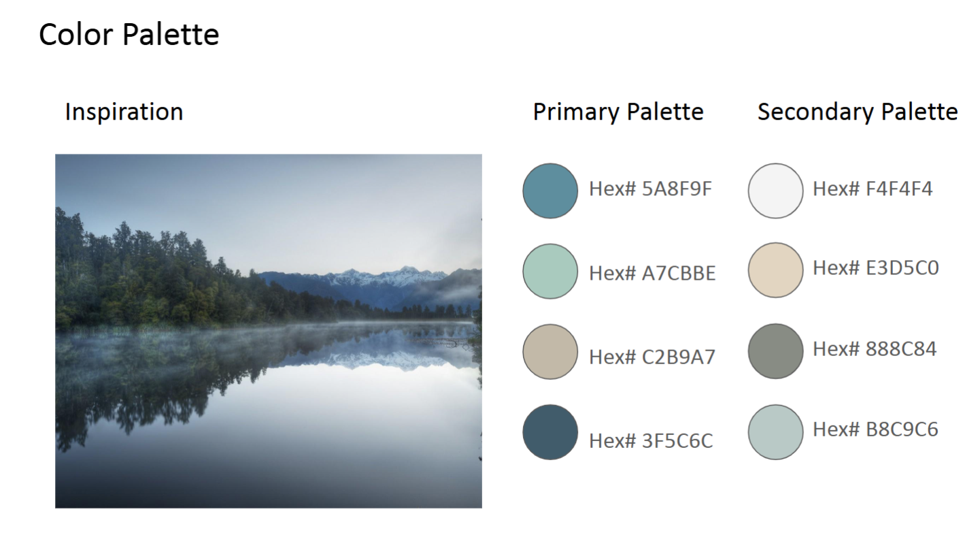Select the "Inspiration" heading text
Image resolution: width=980 pixels, height=550 pixels.
coord(124,112)
